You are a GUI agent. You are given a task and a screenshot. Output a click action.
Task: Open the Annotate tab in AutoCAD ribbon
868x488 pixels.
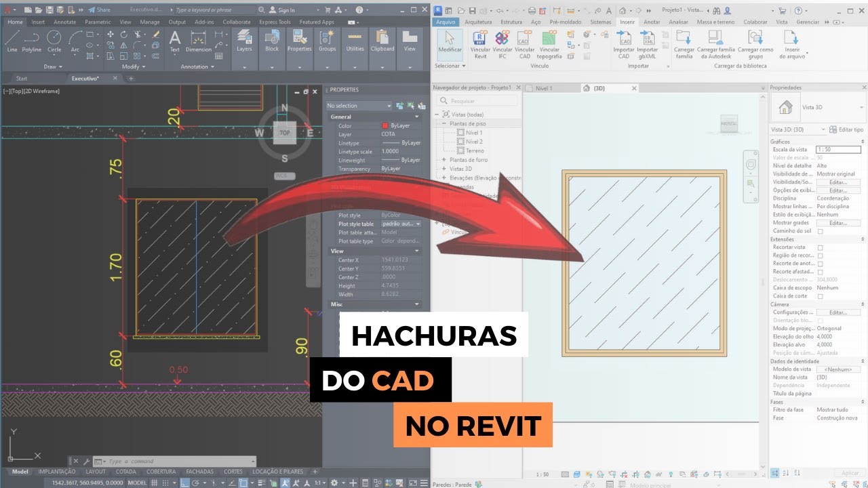[x=65, y=22]
